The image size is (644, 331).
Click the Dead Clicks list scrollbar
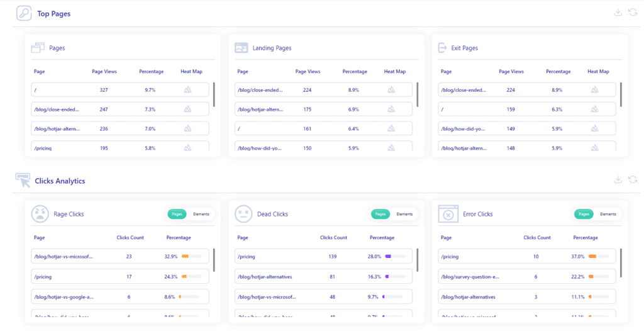(x=418, y=262)
